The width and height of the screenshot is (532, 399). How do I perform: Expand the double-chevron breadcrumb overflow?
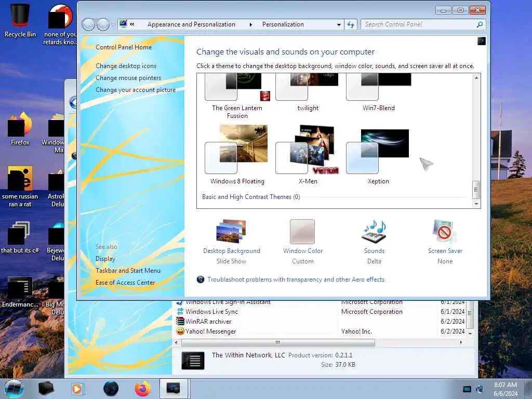132,24
